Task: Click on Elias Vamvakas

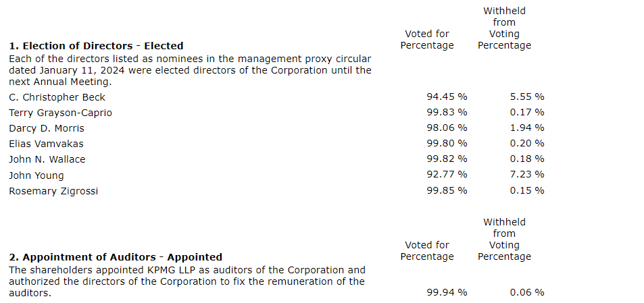Action: tap(46, 144)
